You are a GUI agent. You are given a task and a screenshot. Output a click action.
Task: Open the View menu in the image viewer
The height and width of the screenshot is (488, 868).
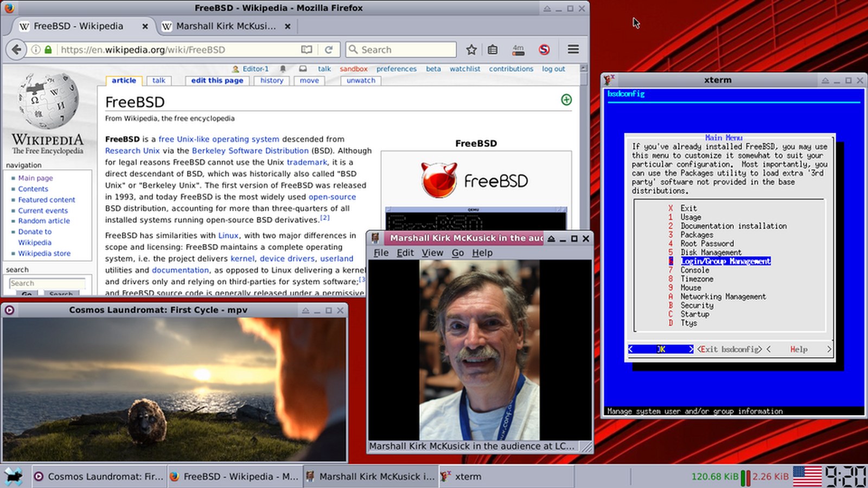pos(432,253)
